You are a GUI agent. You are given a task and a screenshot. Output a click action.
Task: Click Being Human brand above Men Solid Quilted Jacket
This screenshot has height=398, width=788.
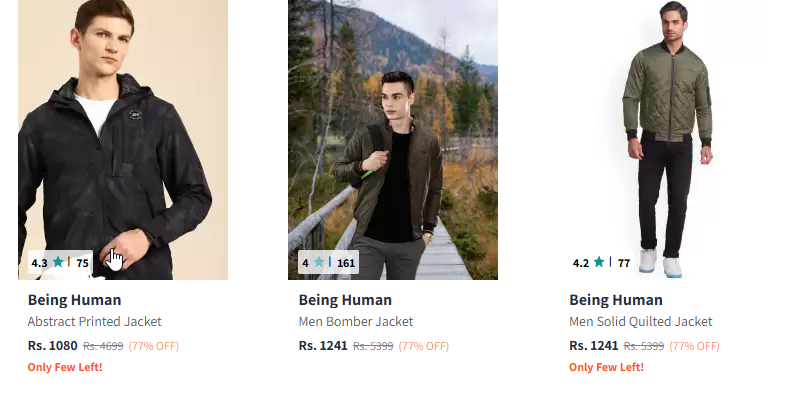tap(616, 300)
